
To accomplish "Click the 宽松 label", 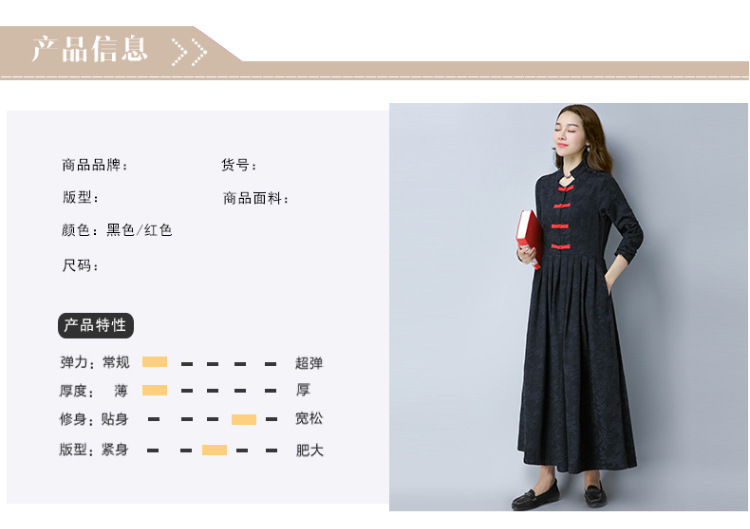I will pos(309,419).
